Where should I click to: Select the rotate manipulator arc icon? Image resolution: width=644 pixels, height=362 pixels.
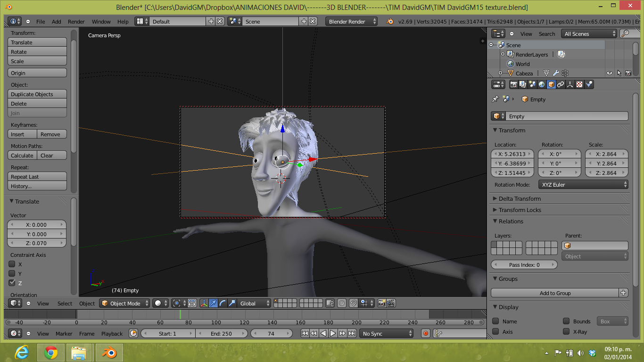coord(223,303)
